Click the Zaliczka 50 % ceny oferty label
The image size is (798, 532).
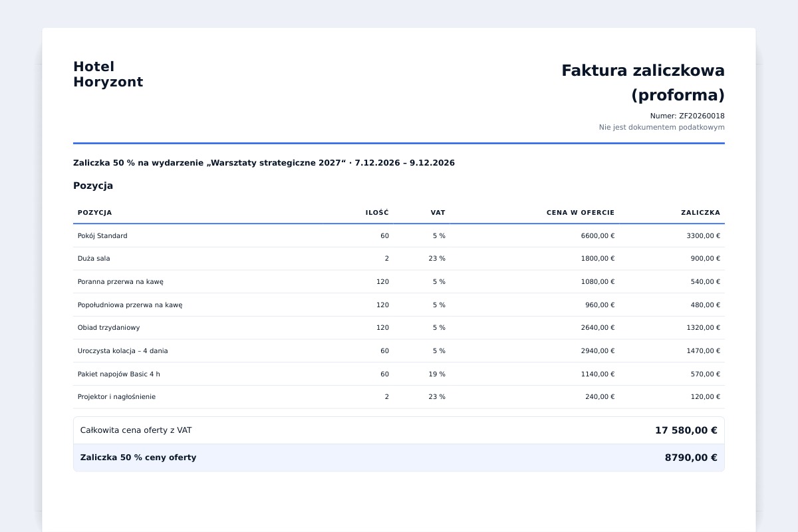click(138, 458)
